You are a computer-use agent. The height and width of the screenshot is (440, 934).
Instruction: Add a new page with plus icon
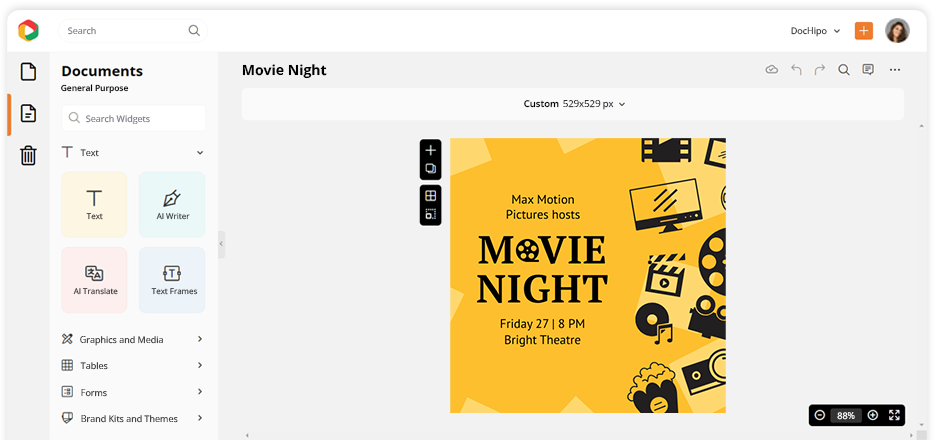pos(431,151)
